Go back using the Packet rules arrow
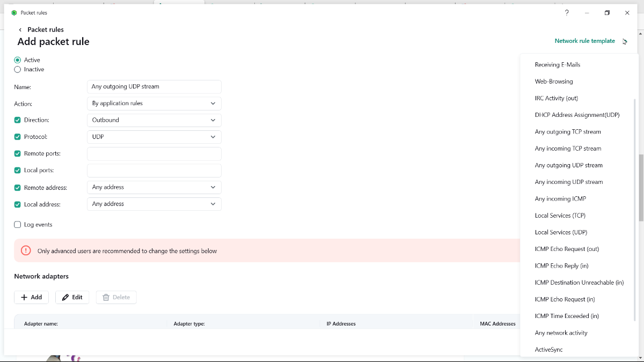This screenshot has width=644, height=362. coord(20,30)
